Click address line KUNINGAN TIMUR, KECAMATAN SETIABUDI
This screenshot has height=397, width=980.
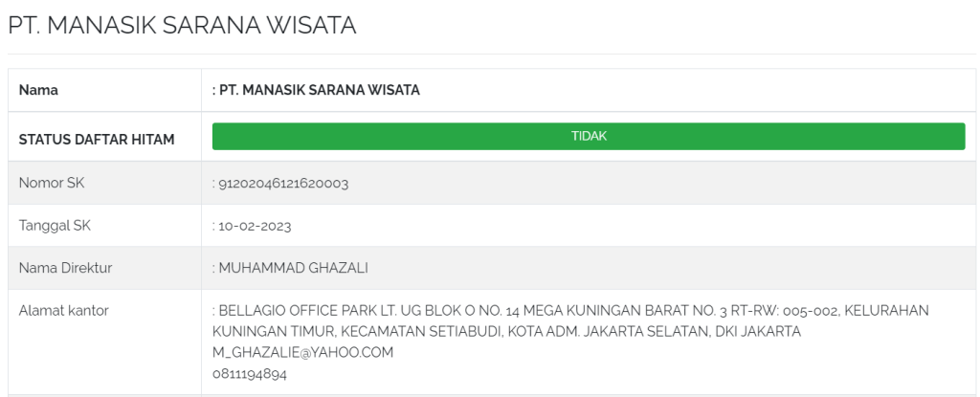coord(506,331)
